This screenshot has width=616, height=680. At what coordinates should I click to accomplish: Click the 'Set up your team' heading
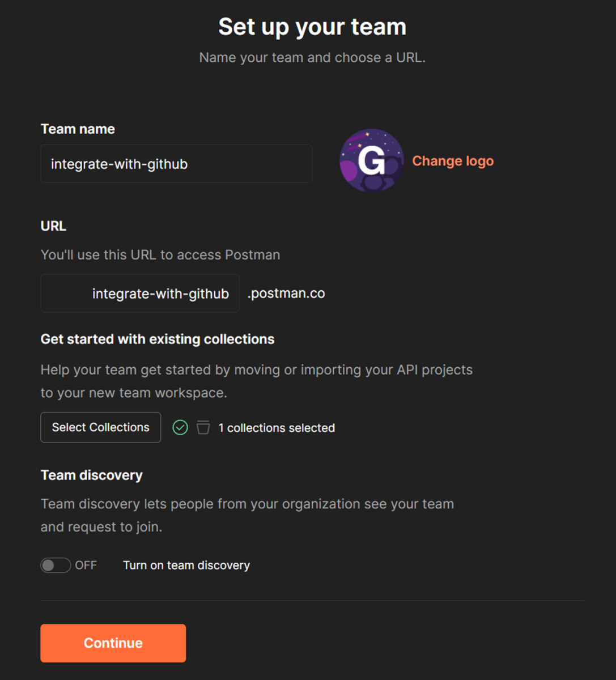[x=312, y=27]
